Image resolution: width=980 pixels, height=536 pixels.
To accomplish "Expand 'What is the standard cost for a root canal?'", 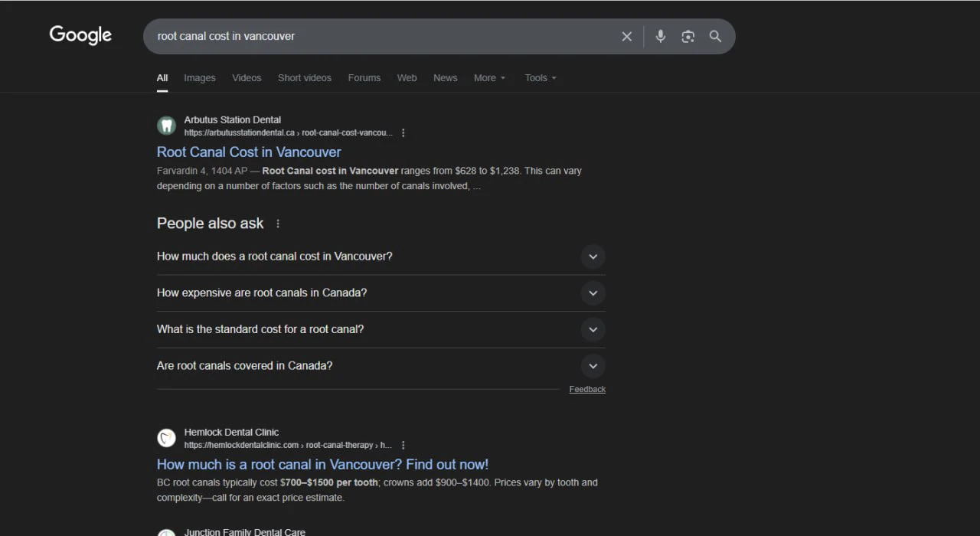I will (x=381, y=329).
